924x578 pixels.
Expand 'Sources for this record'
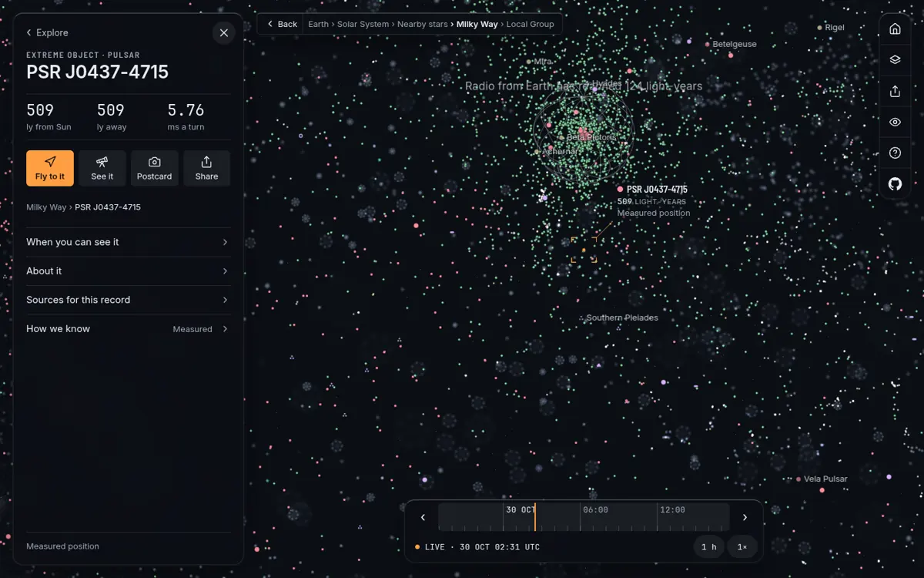pos(128,300)
